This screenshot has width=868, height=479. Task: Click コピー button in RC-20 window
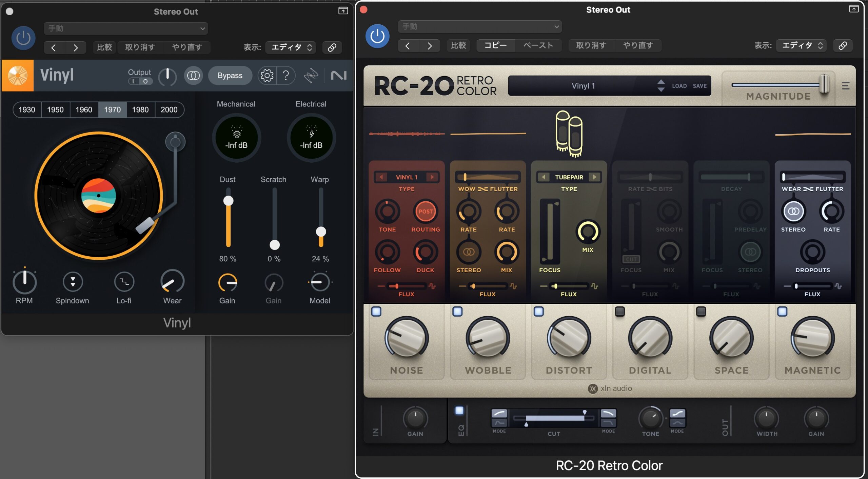pos(495,45)
